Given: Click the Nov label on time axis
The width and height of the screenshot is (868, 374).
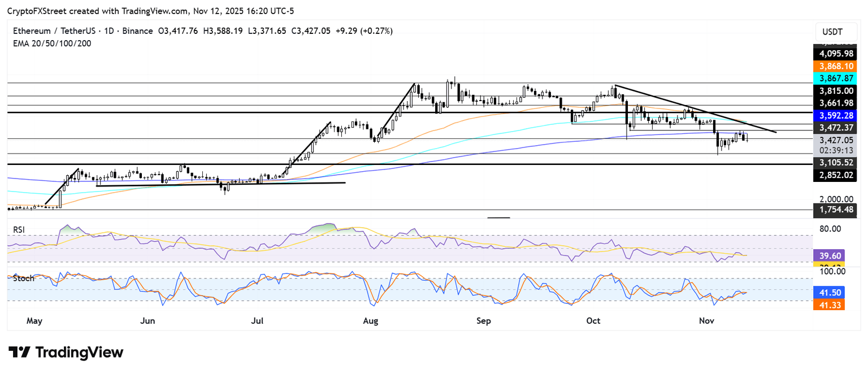Looking at the screenshot, I should point(706,321).
